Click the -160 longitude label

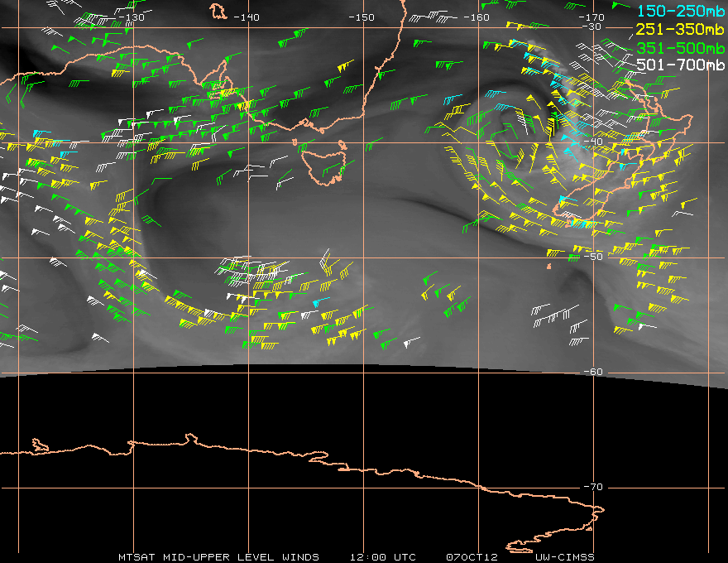[477, 17]
